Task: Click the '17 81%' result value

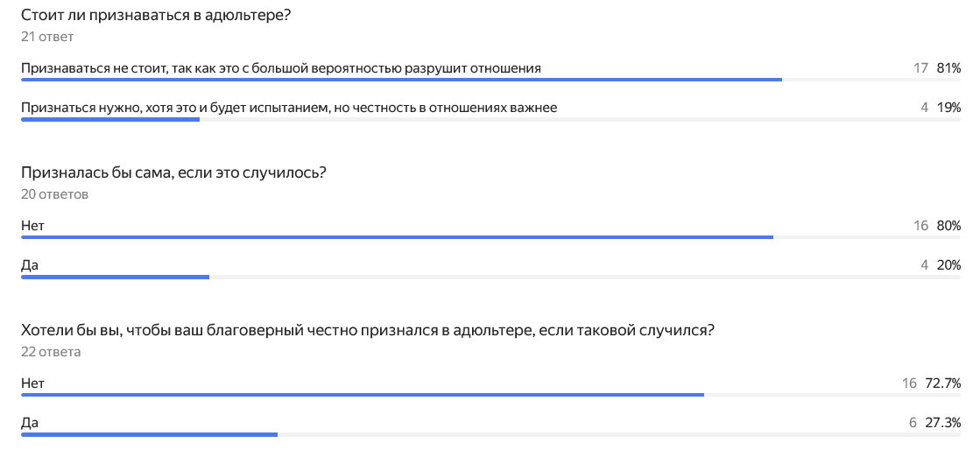Action: point(936,67)
